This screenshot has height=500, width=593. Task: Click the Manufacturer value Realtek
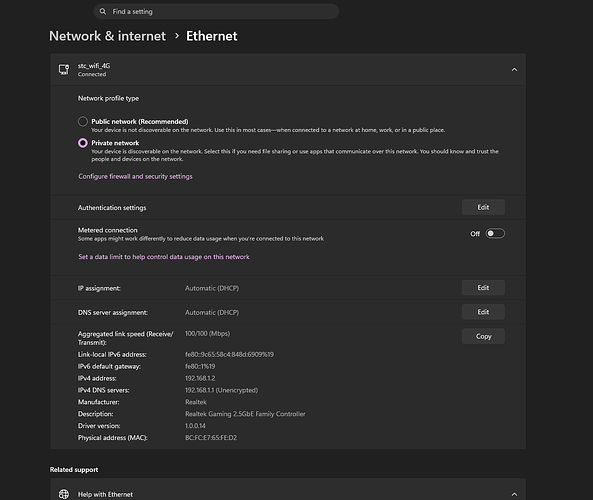(196, 402)
